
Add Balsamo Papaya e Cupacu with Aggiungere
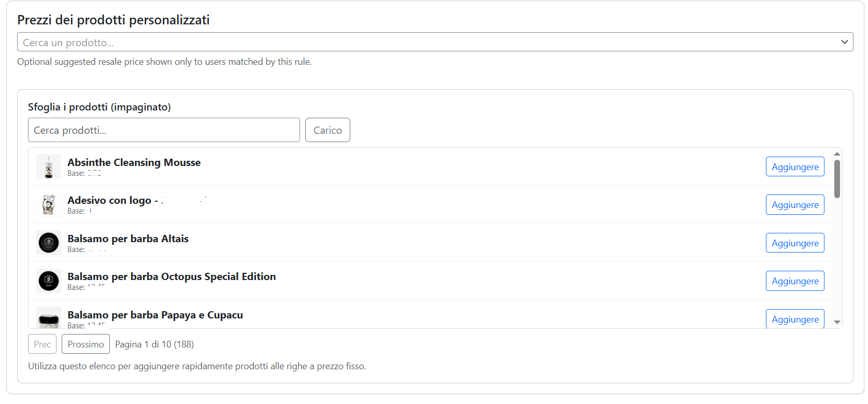coord(794,319)
